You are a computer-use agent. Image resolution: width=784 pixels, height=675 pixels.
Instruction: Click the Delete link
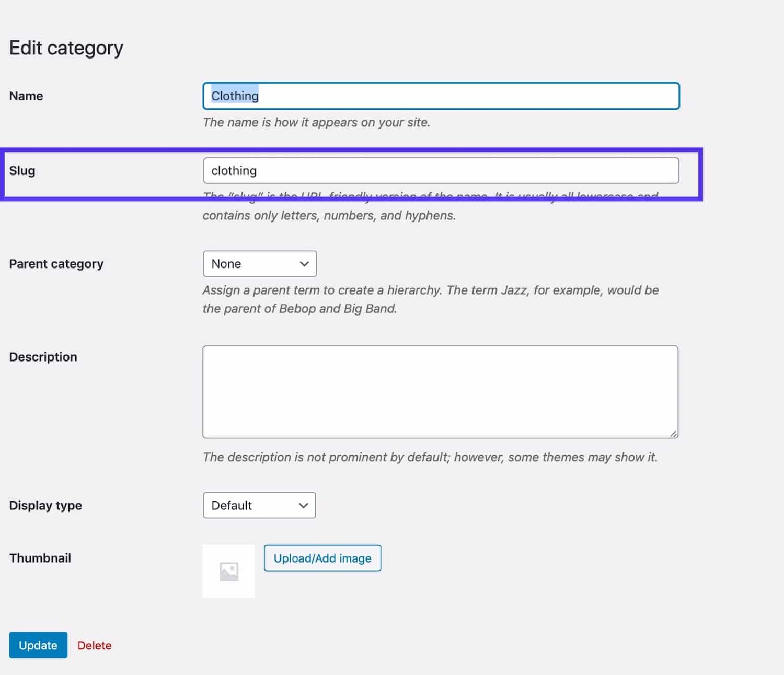94,645
